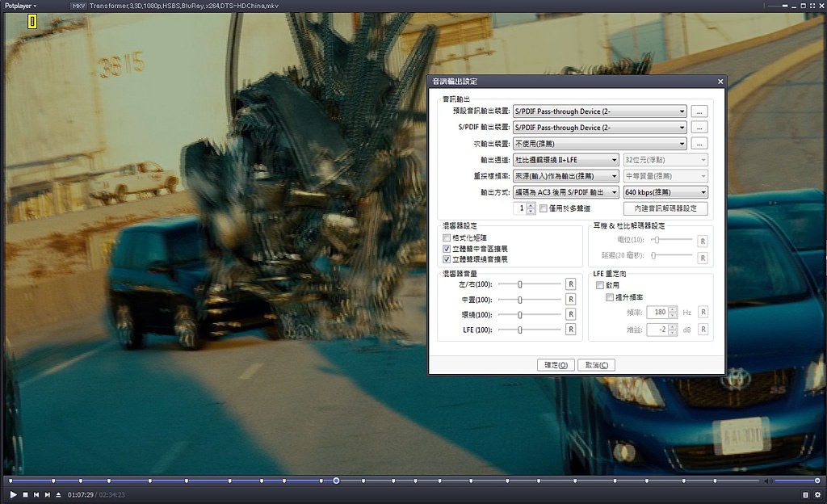Open the 中等質量 resample quality dropdown
The image size is (827, 504).
click(665, 176)
